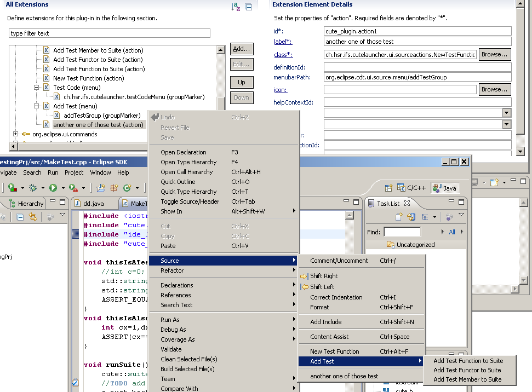Open the second dropdown below helpContextId
Viewport: 532px width, 392px height.
[x=507, y=124]
